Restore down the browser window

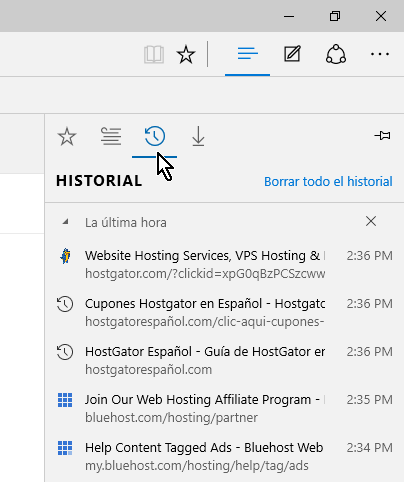(x=335, y=16)
